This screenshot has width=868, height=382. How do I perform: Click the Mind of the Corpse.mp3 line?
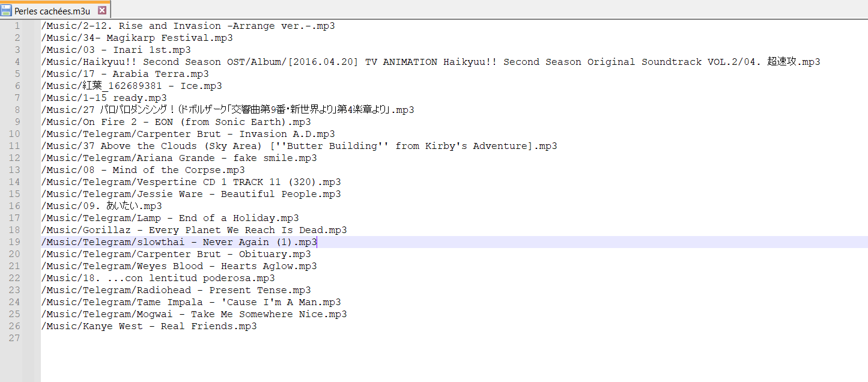point(143,170)
